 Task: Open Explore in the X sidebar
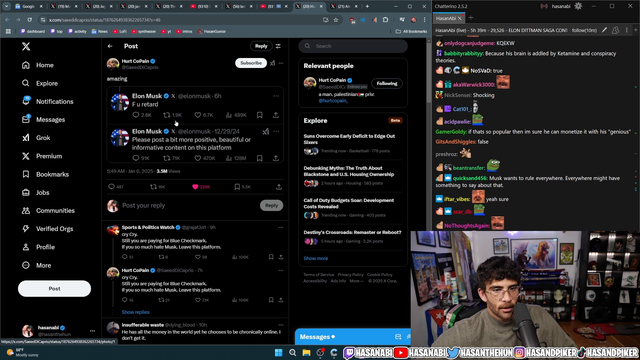coord(40,83)
